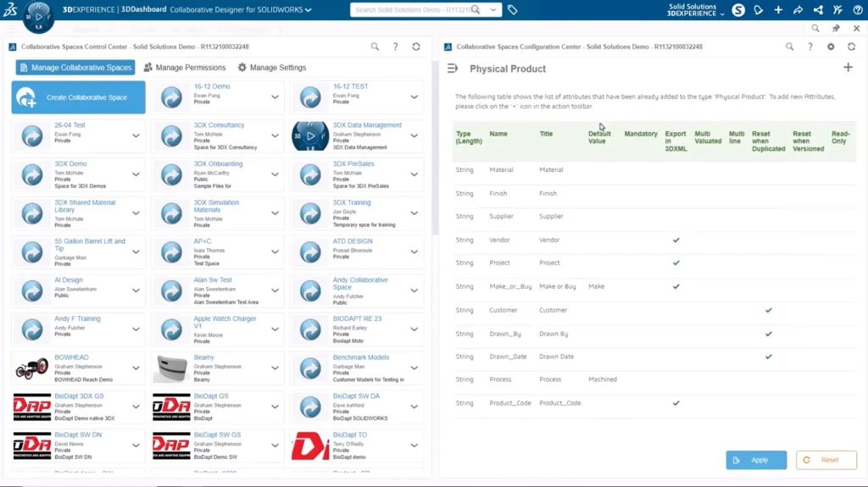Open the social network share icon
The image size is (868, 487).
pyautogui.click(x=818, y=10)
